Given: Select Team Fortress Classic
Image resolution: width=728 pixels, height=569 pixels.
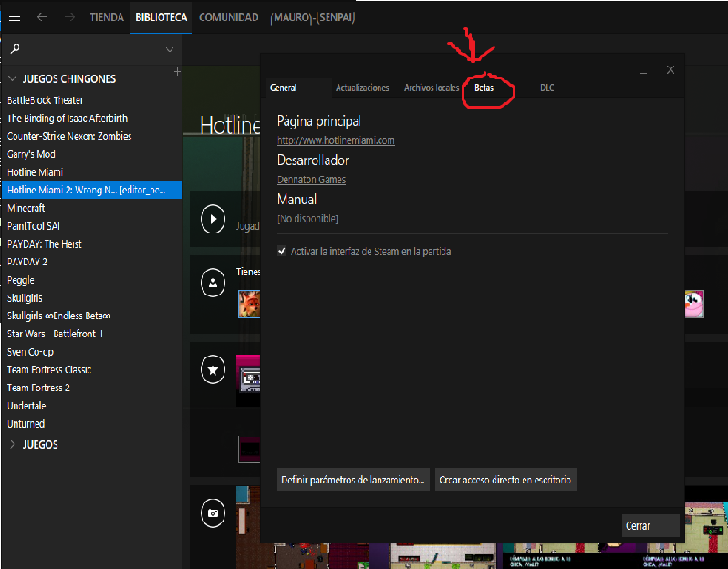Looking at the screenshot, I should tap(92, 369).
